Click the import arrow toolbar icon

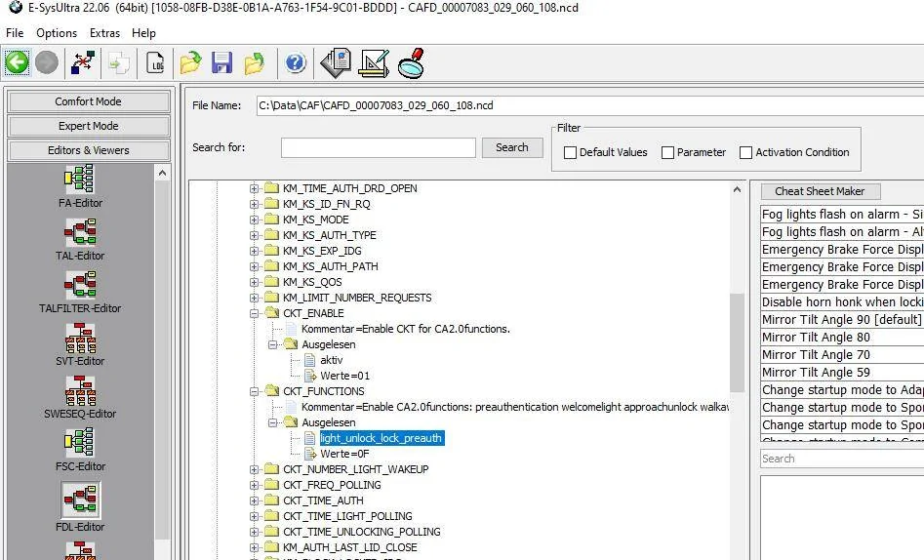pos(119,62)
